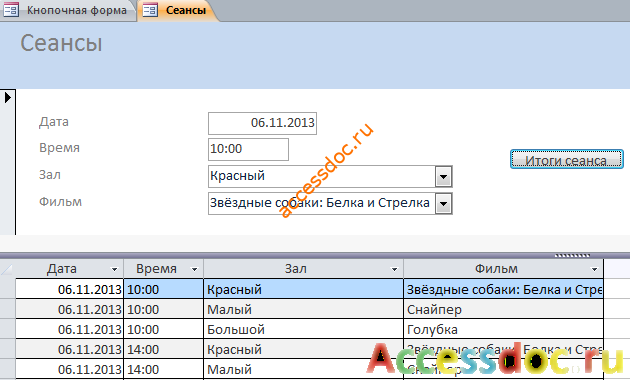The width and height of the screenshot is (630, 380).
Task: Select the Красный cell in the 10:00 row
Action: point(304,289)
